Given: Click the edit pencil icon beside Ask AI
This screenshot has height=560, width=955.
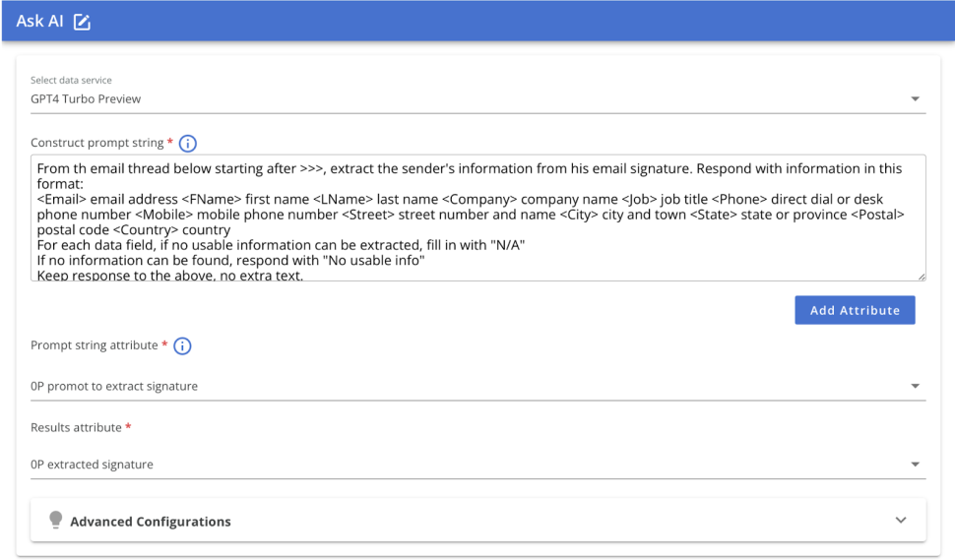Looking at the screenshot, I should pos(82,22).
